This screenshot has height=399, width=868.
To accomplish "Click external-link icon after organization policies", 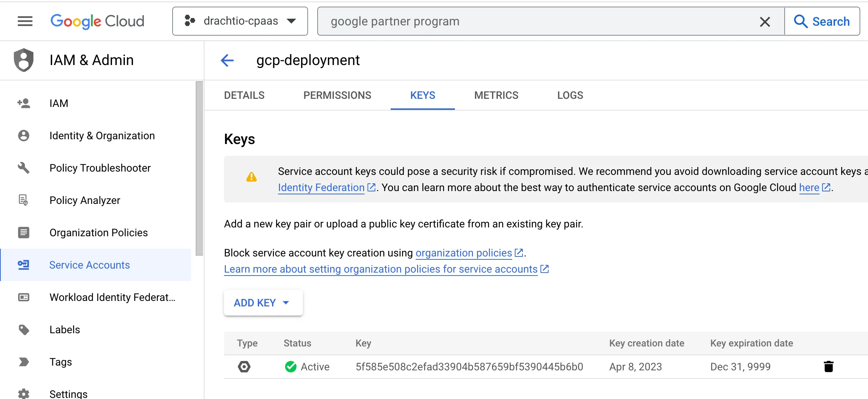I will [519, 253].
